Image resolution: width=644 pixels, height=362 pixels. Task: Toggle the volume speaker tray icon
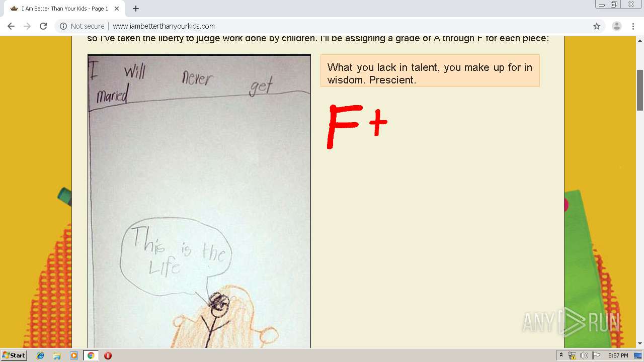[584, 355]
